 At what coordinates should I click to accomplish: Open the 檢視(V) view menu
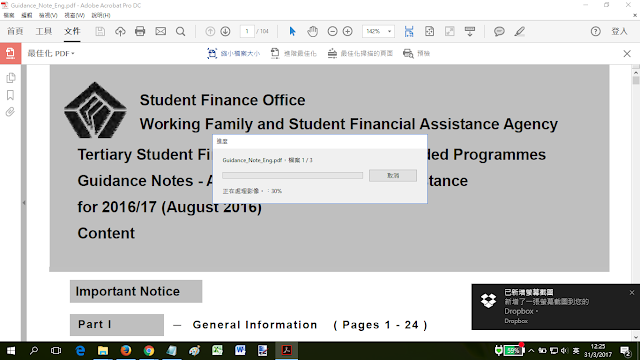point(48,15)
